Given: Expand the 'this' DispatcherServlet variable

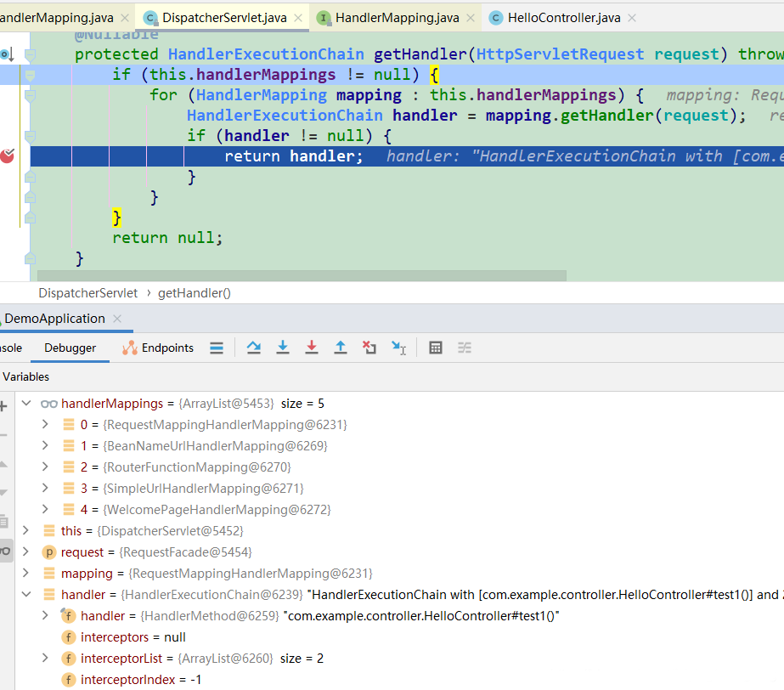Looking at the screenshot, I should (25, 530).
